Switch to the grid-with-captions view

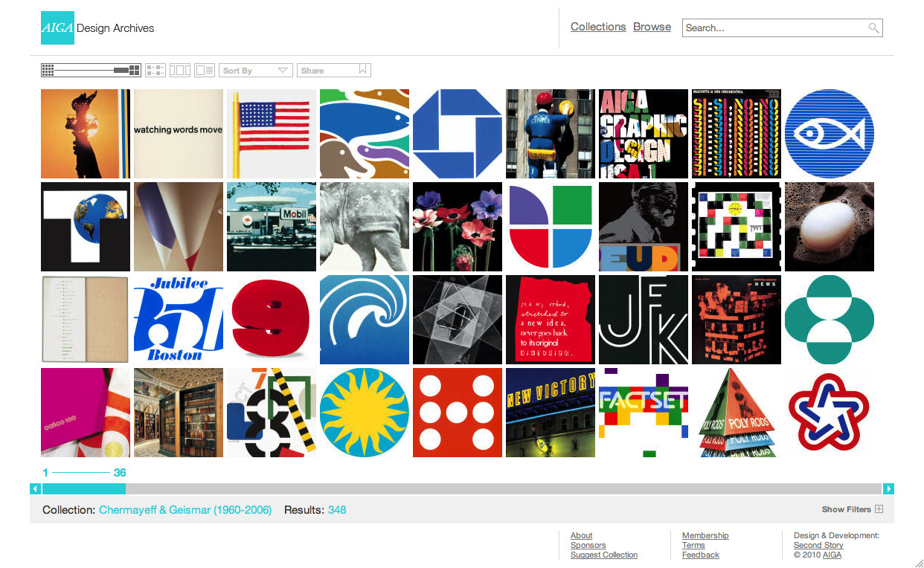pos(155,70)
